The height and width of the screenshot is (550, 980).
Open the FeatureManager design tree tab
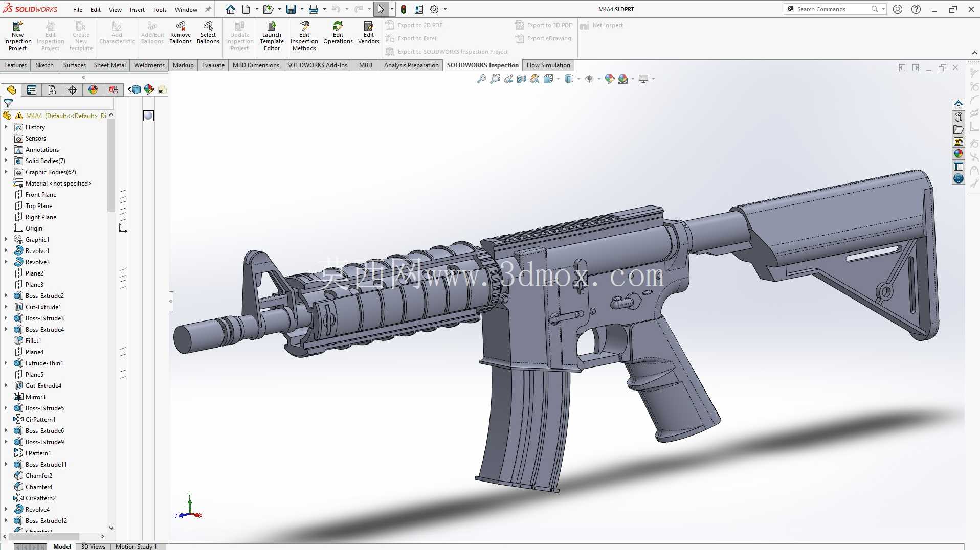coord(11,90)
